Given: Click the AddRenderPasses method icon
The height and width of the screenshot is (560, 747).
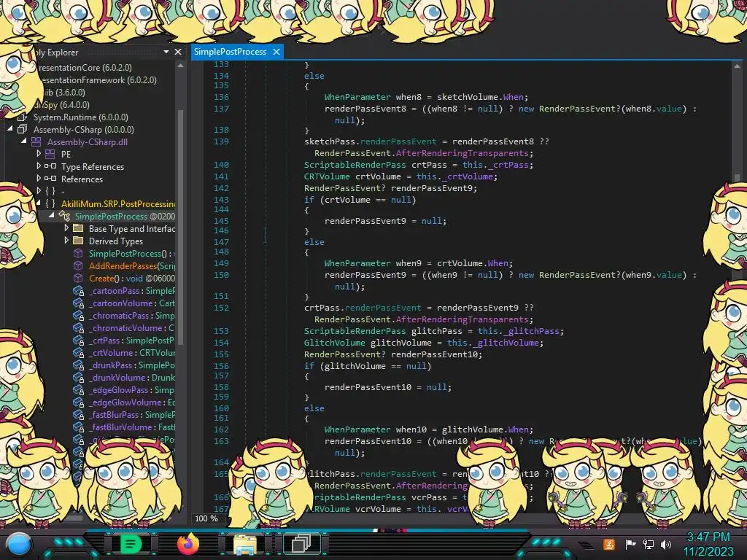Looking at the screenshot, I should 78,265.
